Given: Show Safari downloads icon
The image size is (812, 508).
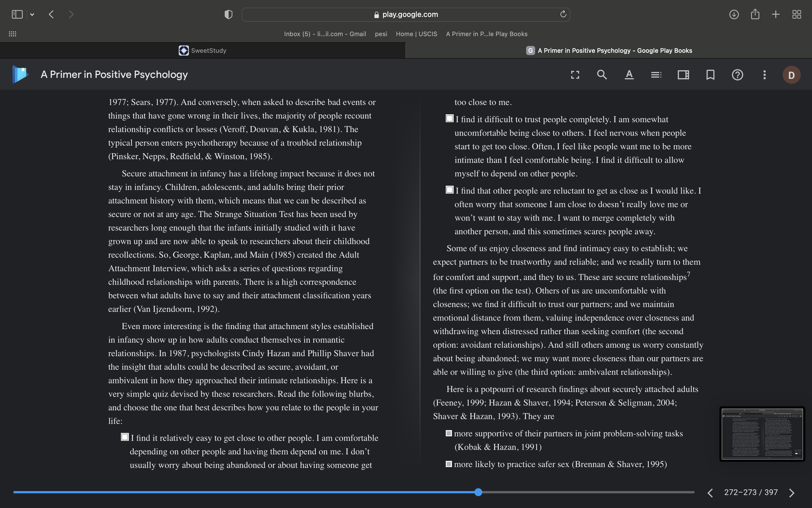Looking at the screenshot, I should (734, 14).
